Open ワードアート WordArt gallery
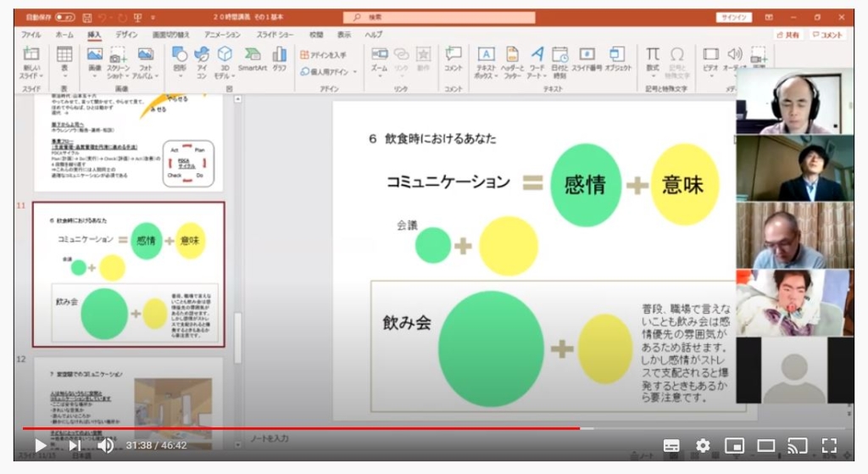 coord(537,62)
